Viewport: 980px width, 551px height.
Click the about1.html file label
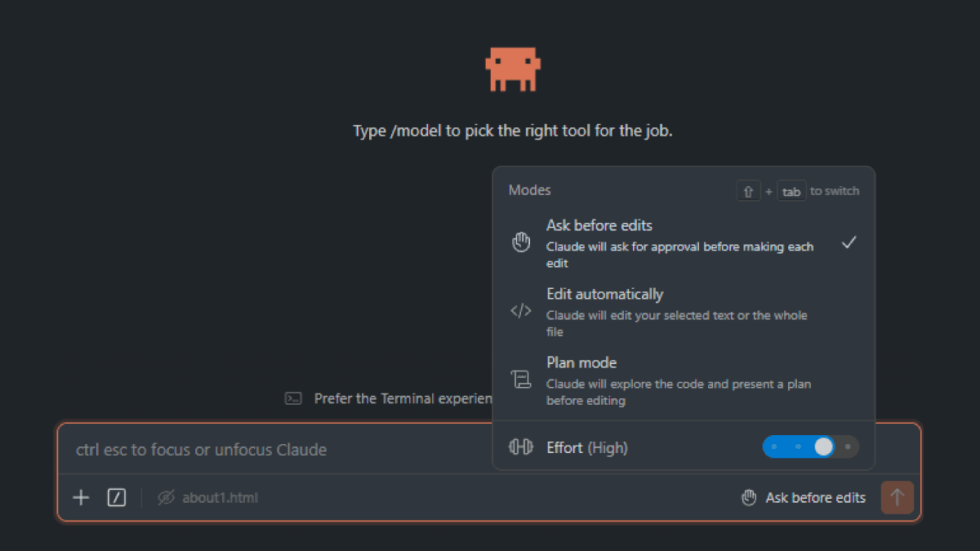(220, 497)
